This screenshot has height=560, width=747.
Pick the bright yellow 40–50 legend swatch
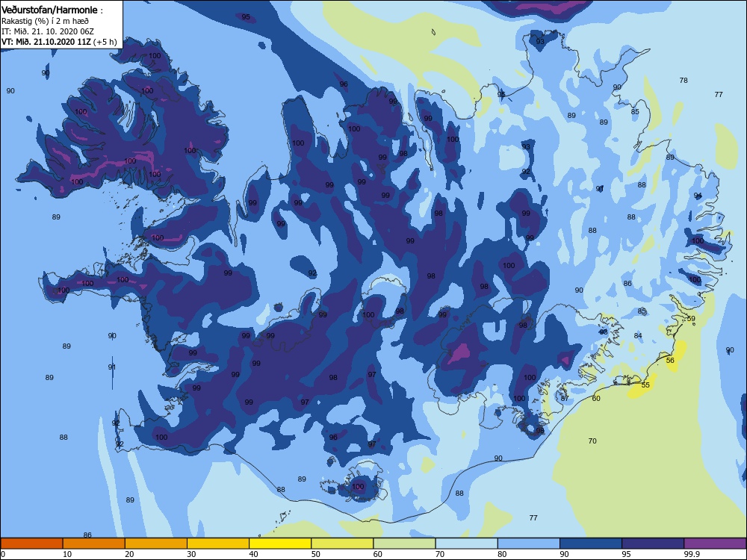point(280,544)
